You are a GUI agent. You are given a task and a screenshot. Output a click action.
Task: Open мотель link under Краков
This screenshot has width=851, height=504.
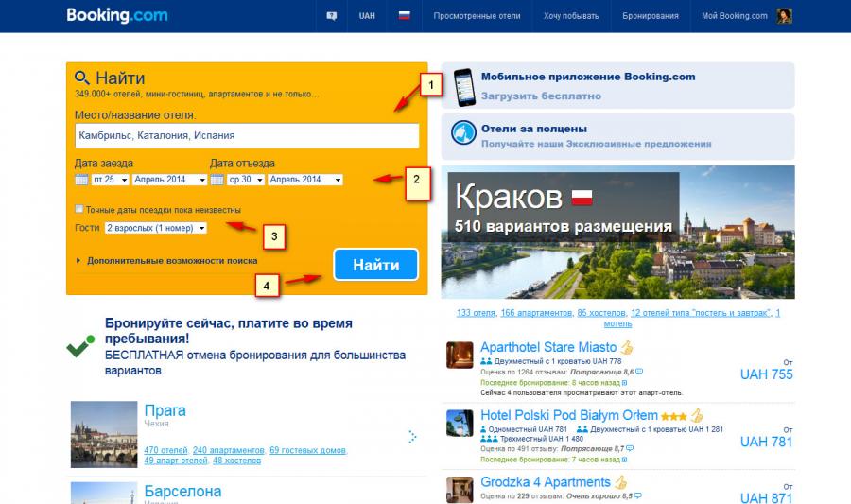(617, 323)
